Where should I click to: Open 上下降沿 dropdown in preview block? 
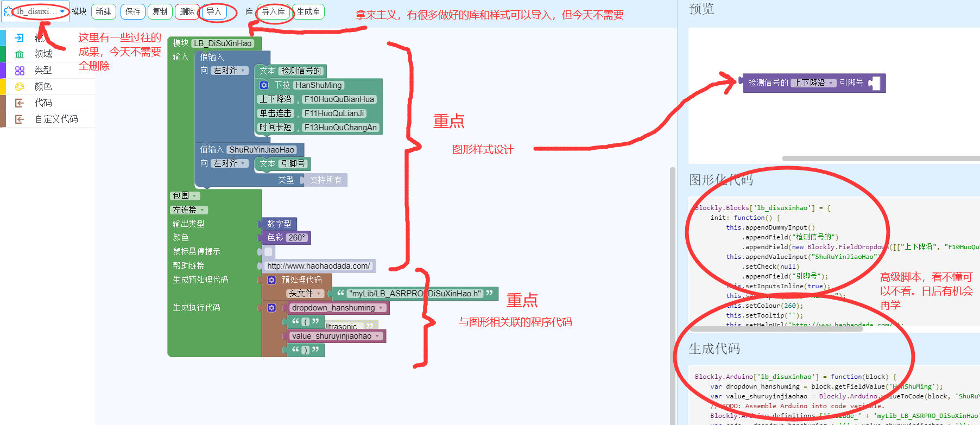[813, 83]
